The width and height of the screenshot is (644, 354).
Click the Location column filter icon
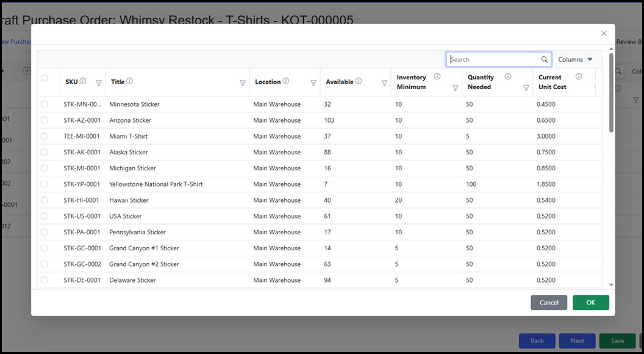click(313, 83)
